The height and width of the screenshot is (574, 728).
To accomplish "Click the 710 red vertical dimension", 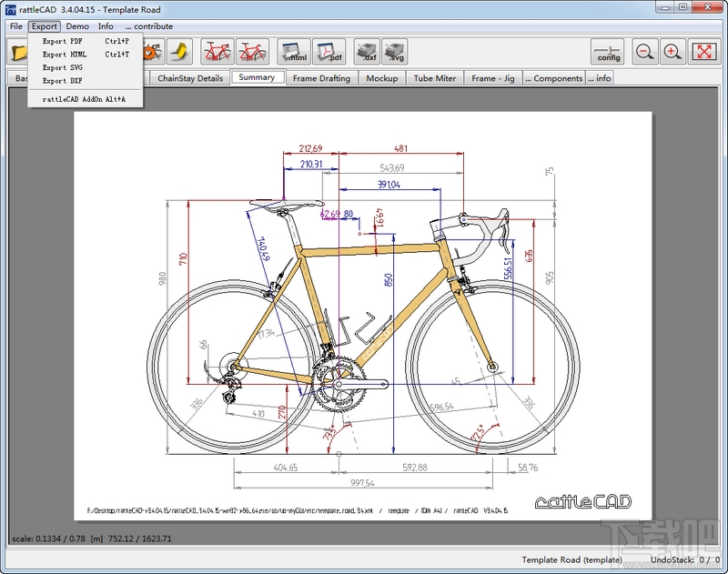I will [x=183, y=259].
